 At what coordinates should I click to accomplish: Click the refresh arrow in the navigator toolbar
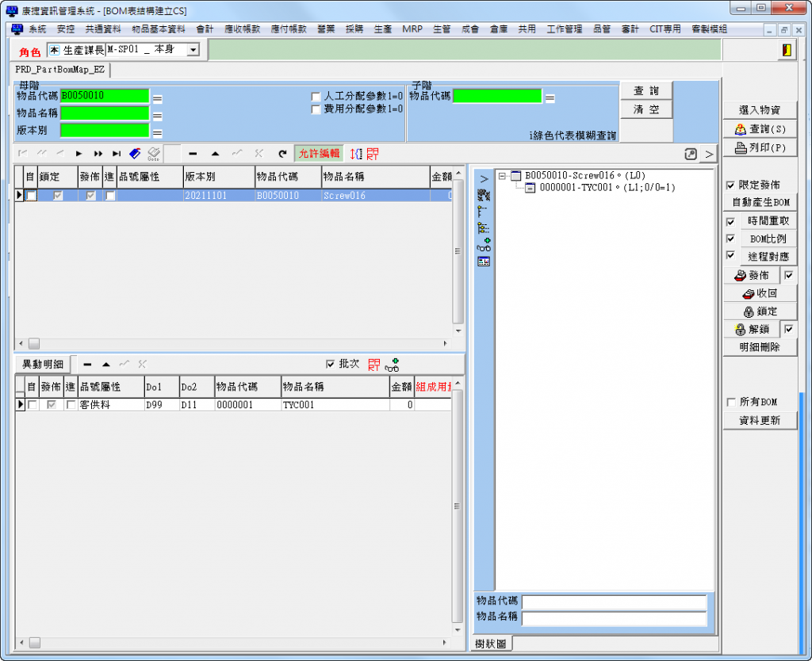(x=282, y=153)
